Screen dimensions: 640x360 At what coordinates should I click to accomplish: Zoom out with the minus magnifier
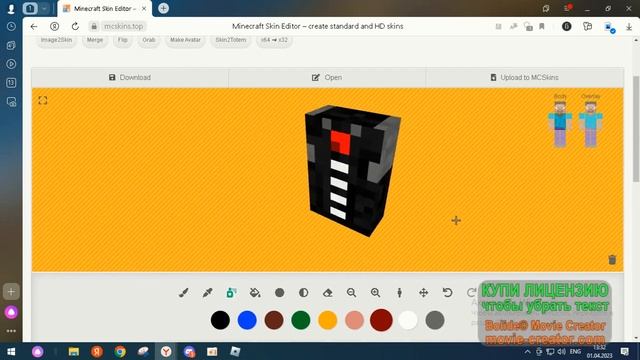[351, 293]
